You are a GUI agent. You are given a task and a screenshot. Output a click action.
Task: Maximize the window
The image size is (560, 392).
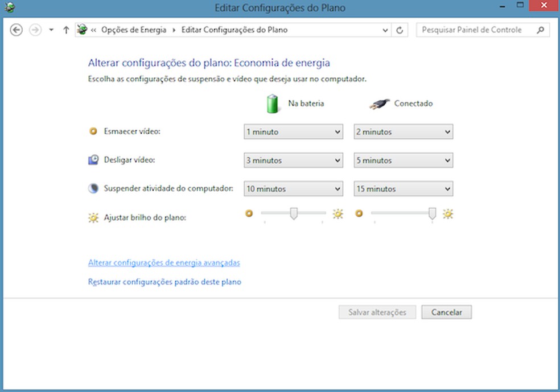[x=520, y=6]
